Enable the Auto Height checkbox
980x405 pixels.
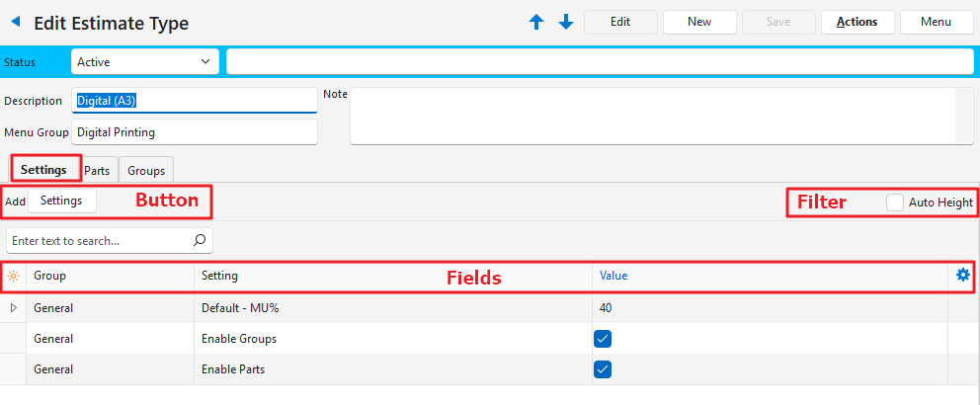(x=895, y=202)
